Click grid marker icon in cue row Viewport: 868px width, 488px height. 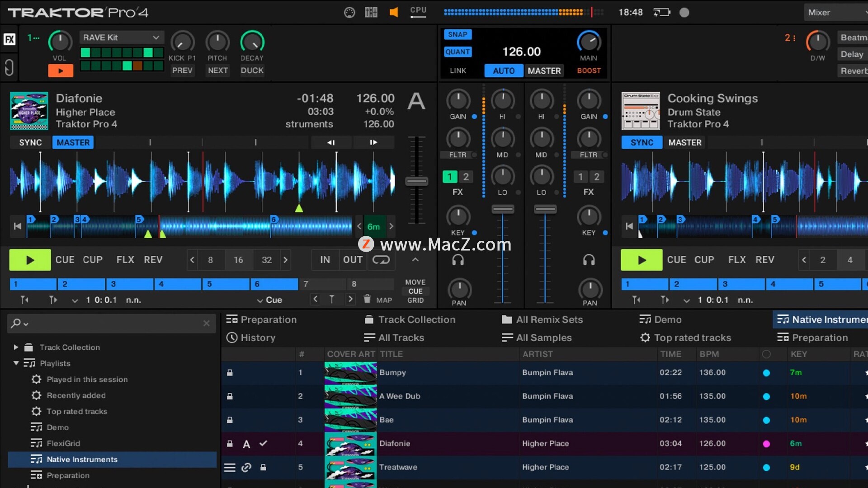point(332,299)
